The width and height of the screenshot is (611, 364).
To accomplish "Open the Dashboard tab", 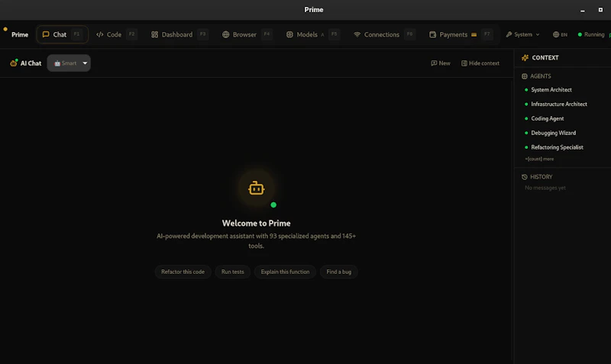I will pyautogui.click(x=179, y=34).
